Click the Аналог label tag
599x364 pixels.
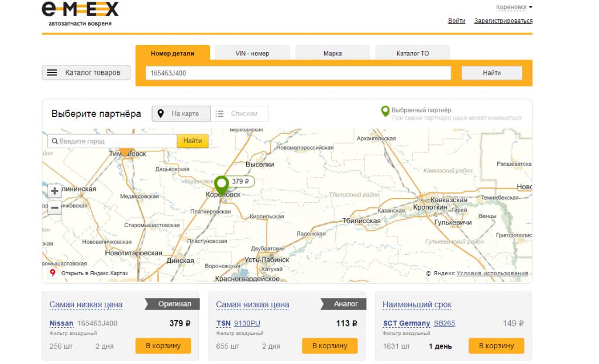(x=343, y=304)
